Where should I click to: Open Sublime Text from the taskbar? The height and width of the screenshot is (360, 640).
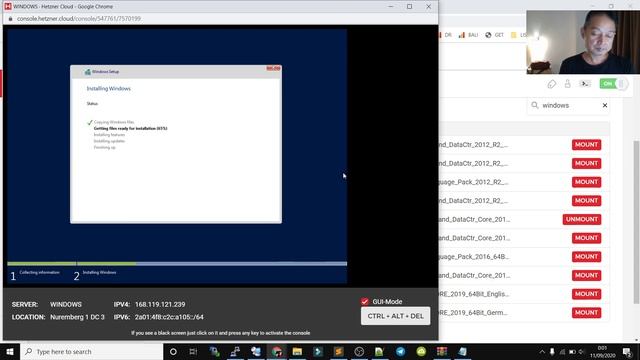coord(338,351)
